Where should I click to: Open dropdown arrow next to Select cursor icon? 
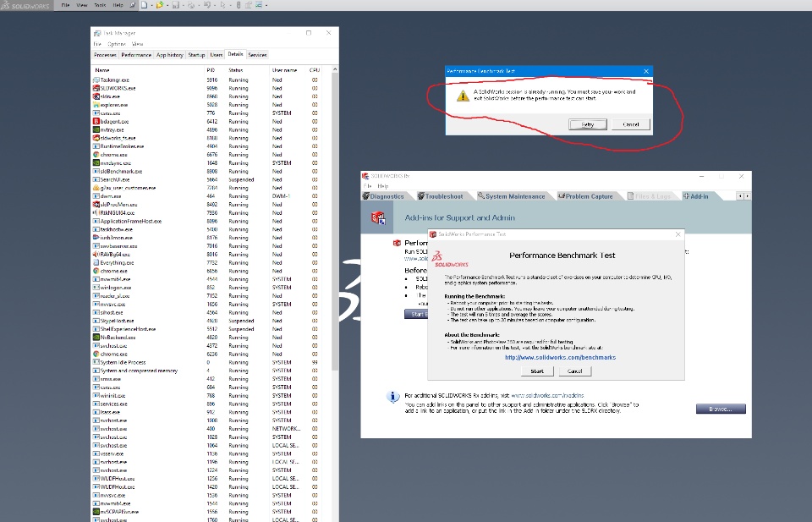click(x=230, y=6)
